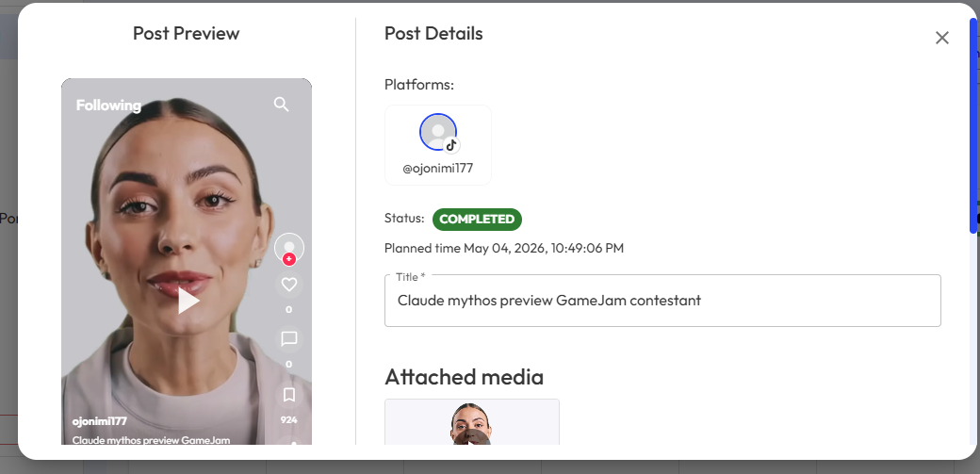This screenshot has width=980, height=474.
Task: Click the red plus follow badge
Action: [288, 259]
